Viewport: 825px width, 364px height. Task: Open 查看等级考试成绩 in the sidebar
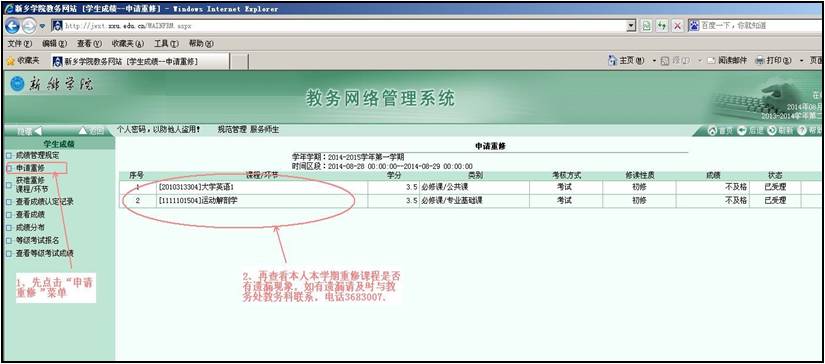coord(45,254)
